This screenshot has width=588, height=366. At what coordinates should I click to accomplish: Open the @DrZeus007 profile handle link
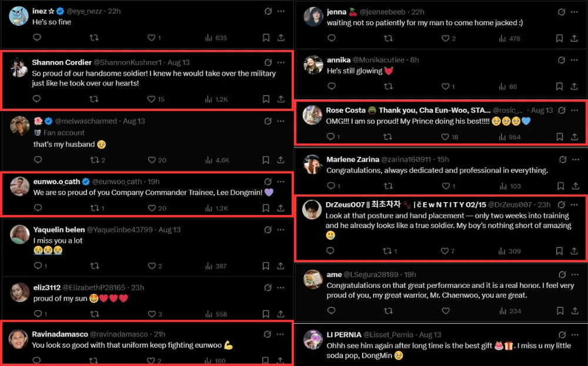tap(509, 204)
